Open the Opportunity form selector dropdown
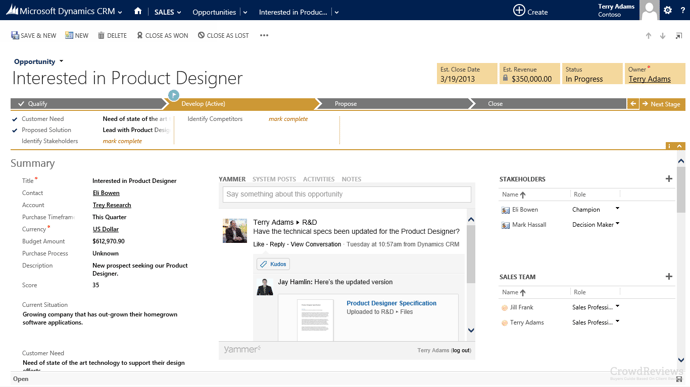 tap(61, 61)
